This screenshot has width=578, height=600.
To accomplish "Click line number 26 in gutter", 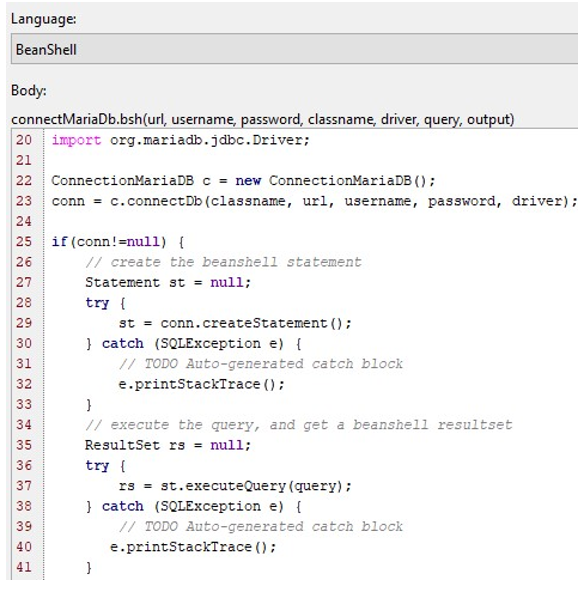I will point(24,262).
